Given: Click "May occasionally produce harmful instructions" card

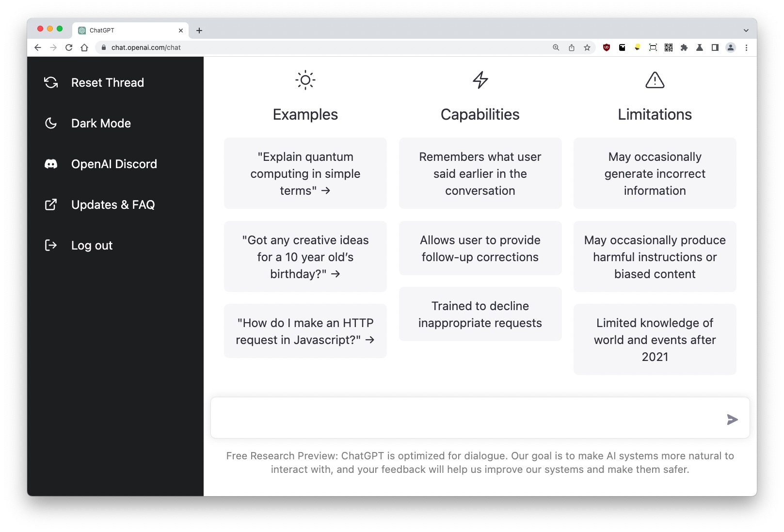Looking at the screenshot, I should tap(655, 257).
